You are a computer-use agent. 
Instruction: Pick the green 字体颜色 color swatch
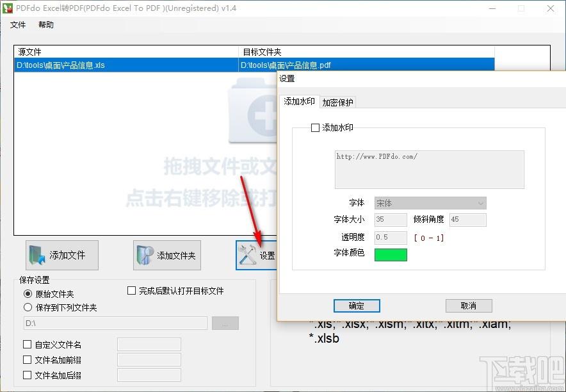click(391, 254)
